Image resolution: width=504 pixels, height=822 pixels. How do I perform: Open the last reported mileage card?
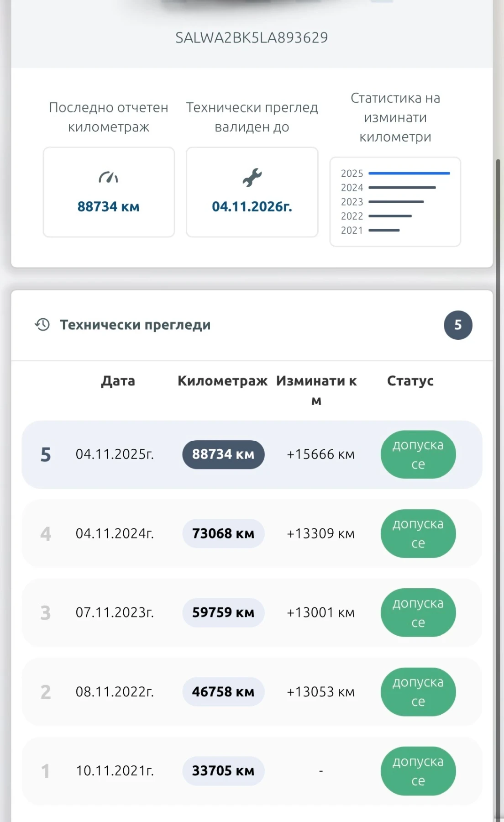click(109, 192)
